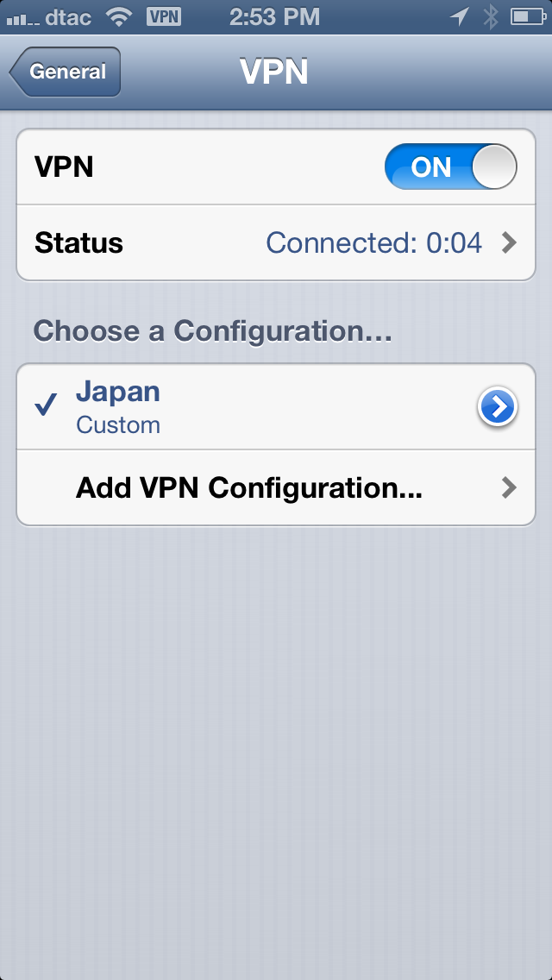Open the Status row
This screenshot has width=552, height=980.
click(276, 242)
